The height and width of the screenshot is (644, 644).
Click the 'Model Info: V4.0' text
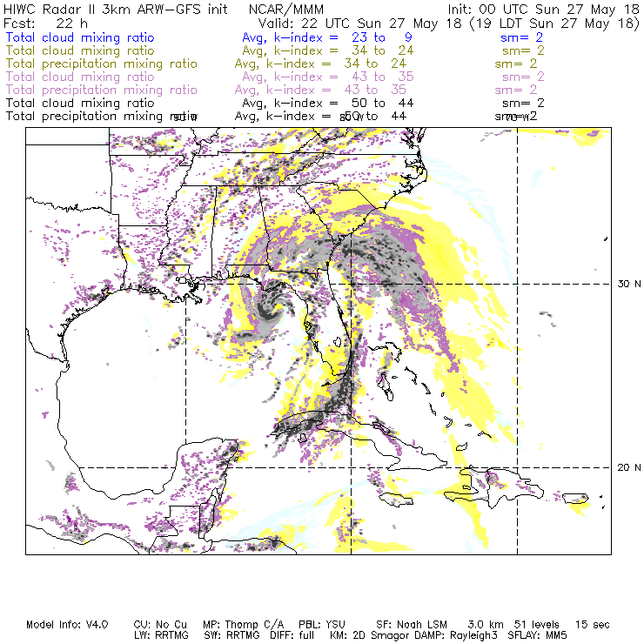67,625
